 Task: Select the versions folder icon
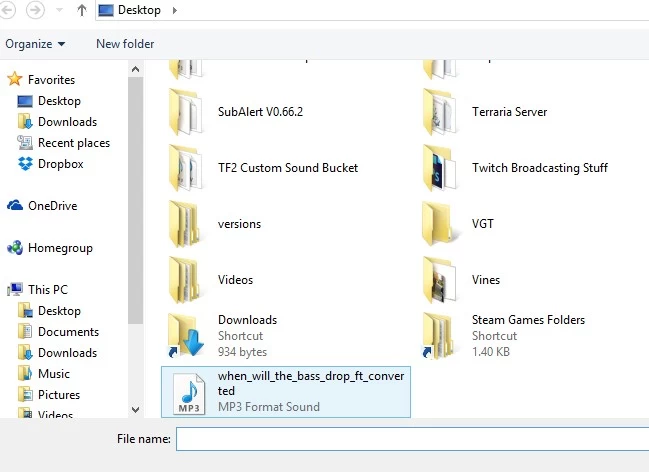186,224
